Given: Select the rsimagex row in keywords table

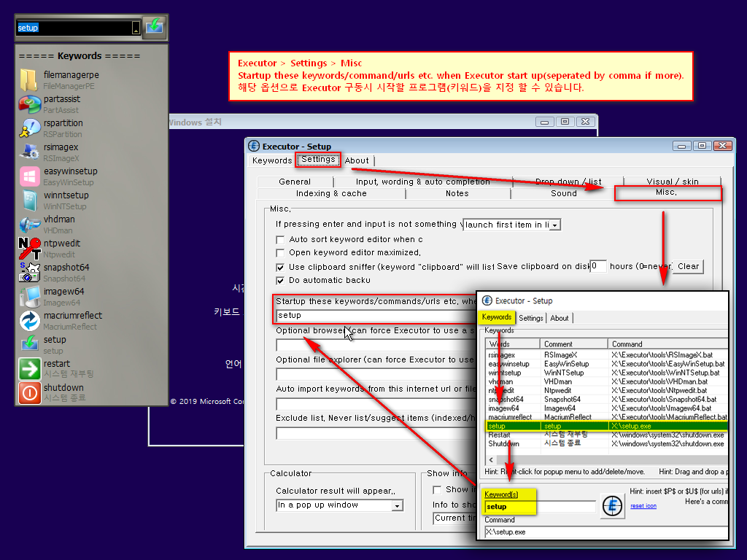Looking at the screenshot, I should (x=608, y=355).
